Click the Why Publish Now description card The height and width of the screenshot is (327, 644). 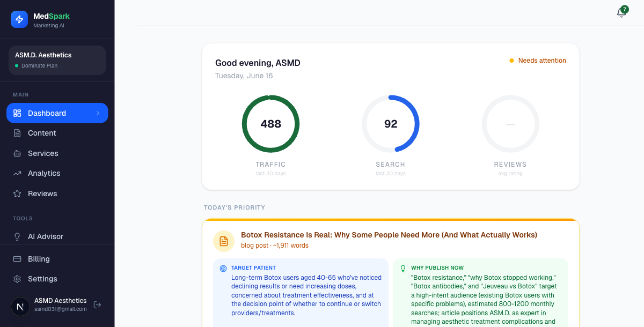(480, 293)
